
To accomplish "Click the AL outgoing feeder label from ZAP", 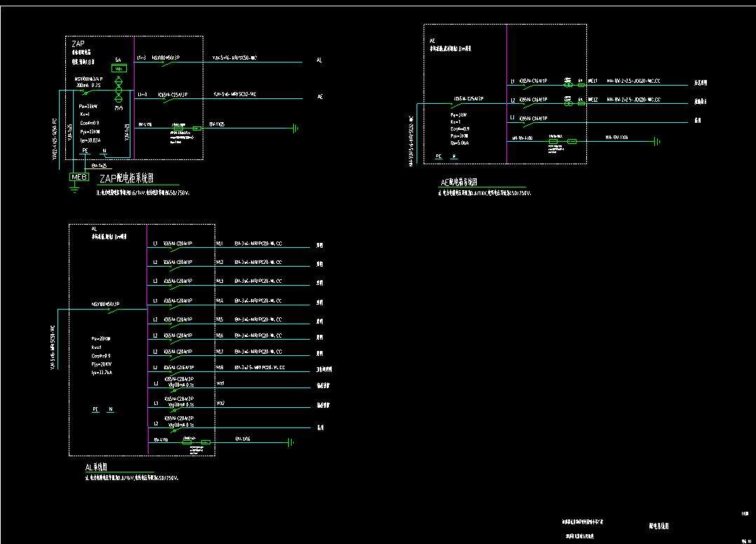I will (x=320, y=61).
